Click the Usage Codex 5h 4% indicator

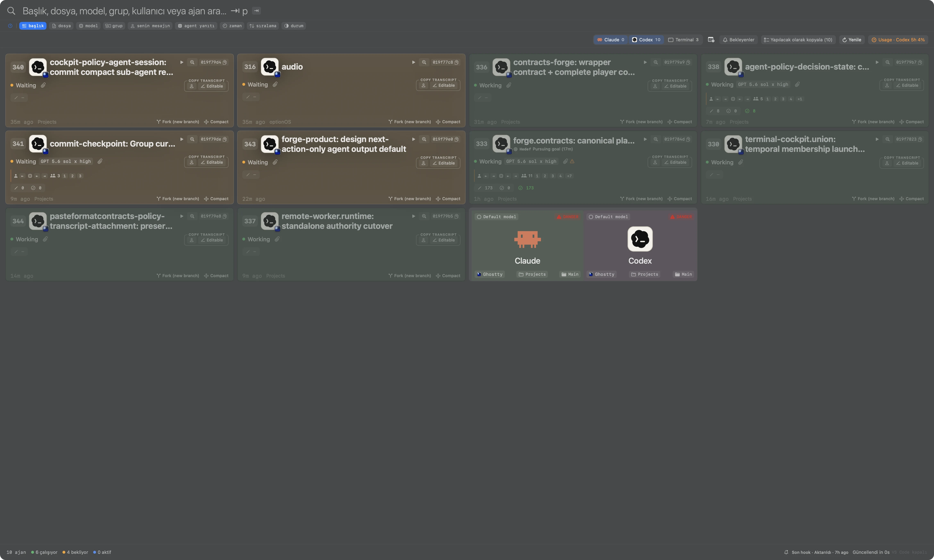coord(898,40)
